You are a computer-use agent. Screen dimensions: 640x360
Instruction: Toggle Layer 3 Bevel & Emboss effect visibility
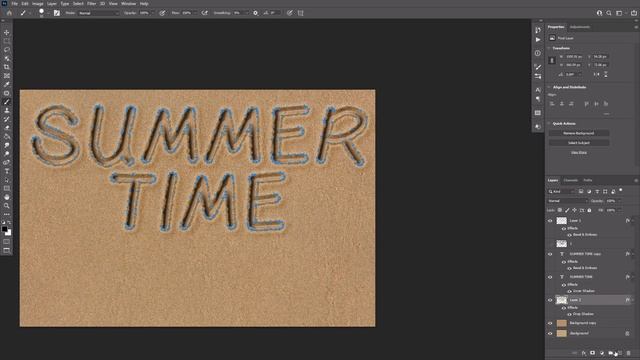(569, 235)
